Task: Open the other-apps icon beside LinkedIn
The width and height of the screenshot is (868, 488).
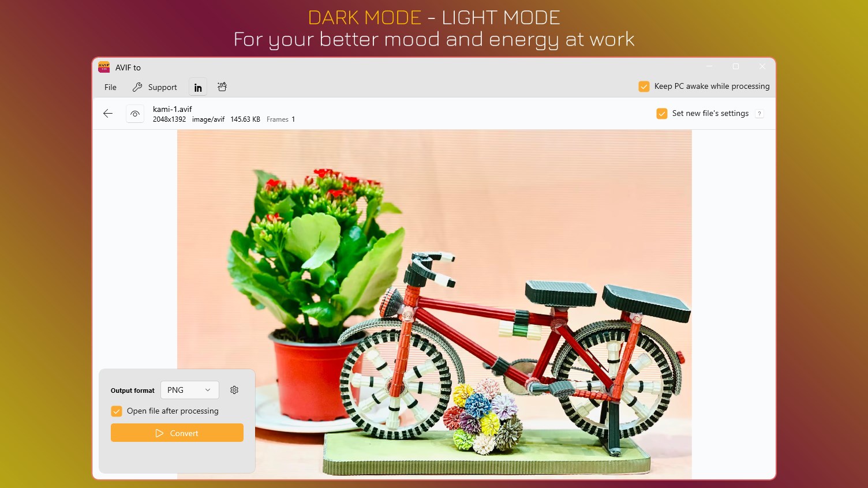Action: pos(222,87)
